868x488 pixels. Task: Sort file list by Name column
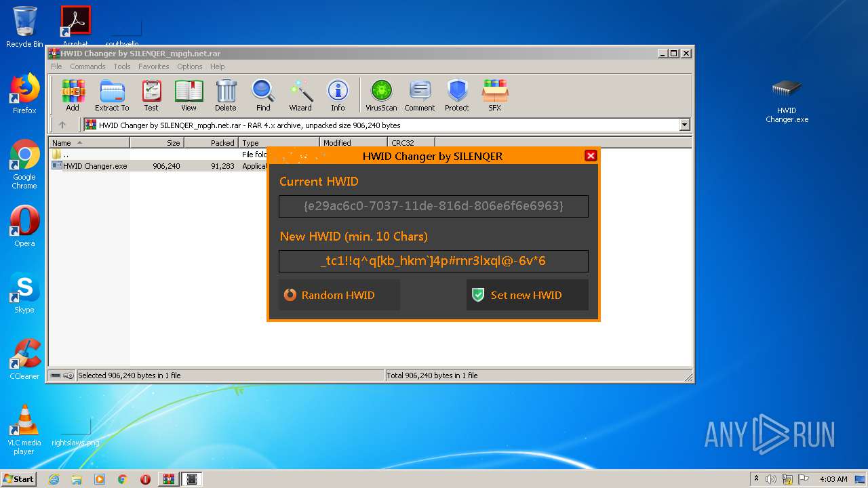(x=89, y=142)
